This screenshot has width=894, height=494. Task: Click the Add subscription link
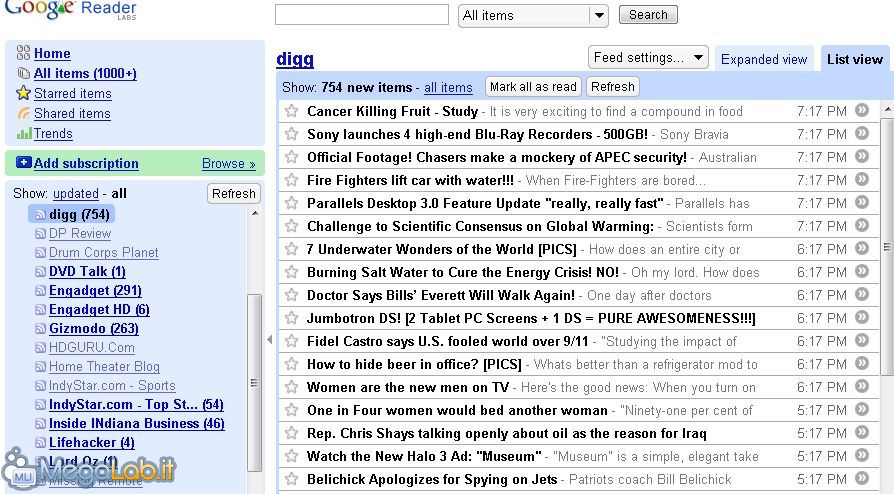coord(86,163)
